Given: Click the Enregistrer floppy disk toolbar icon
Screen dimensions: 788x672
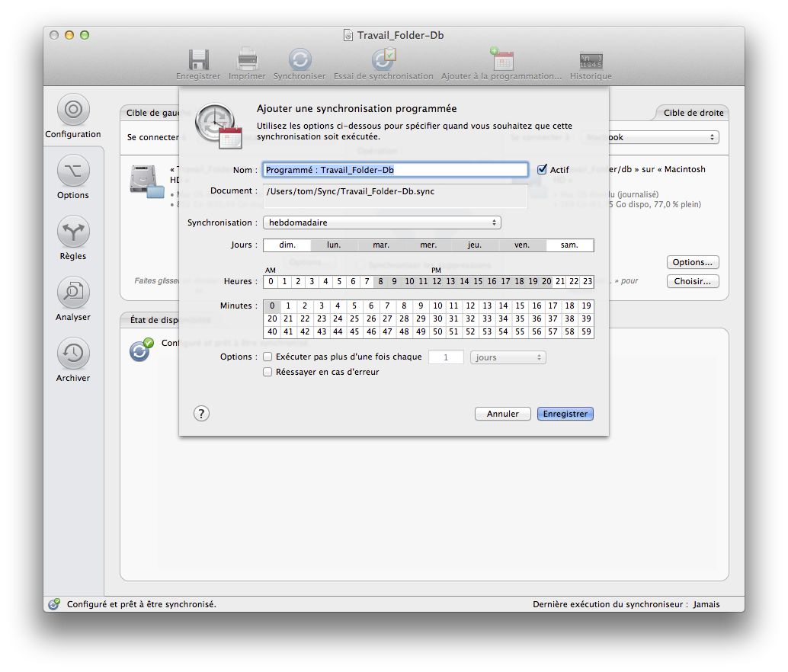Looking at the screenshot, I should pos(198,59).
